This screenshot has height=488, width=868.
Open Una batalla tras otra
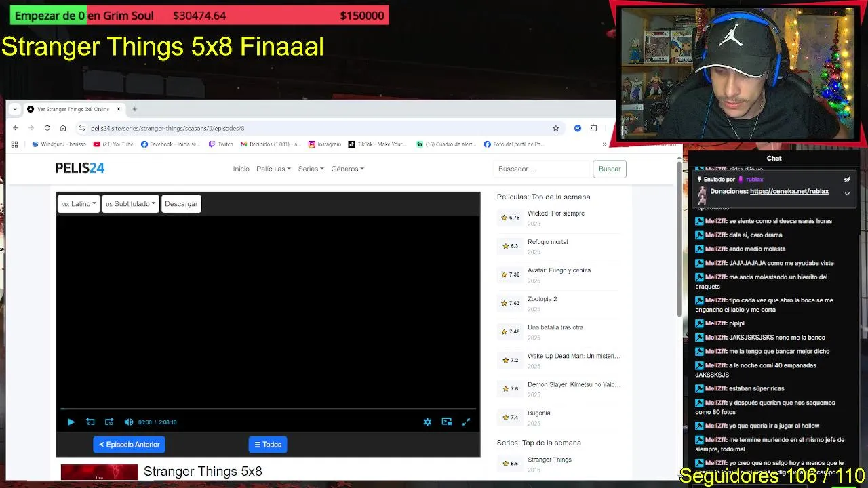(x=555, y=327)
